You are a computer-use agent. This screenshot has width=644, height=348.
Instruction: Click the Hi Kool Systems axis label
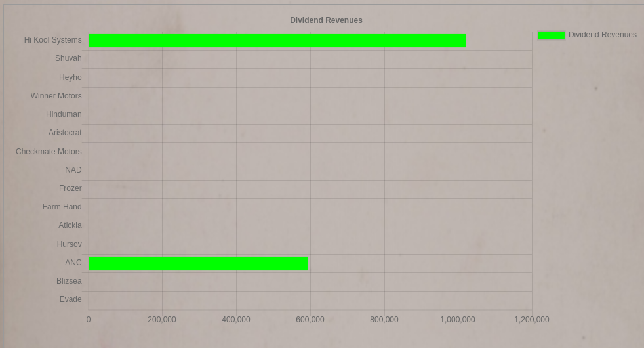coord(53,40)
